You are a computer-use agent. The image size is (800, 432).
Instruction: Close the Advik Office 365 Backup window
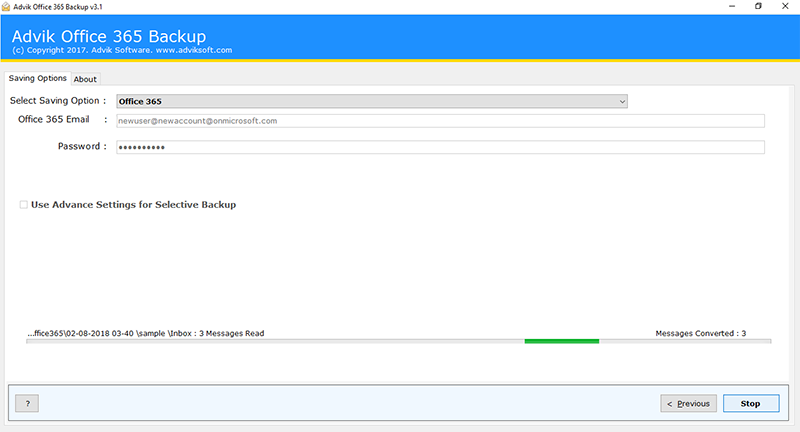[x=785, y=6]
